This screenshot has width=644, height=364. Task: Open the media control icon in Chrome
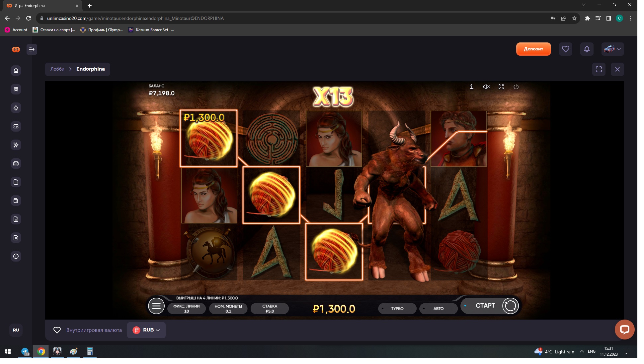(598, 18)
